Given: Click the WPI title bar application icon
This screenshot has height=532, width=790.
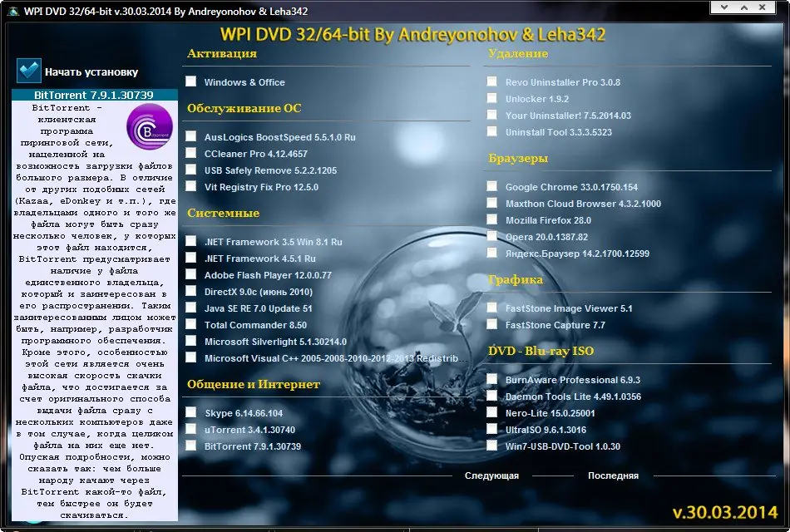Looking at the screenshot, I should [x=13, y=11].
